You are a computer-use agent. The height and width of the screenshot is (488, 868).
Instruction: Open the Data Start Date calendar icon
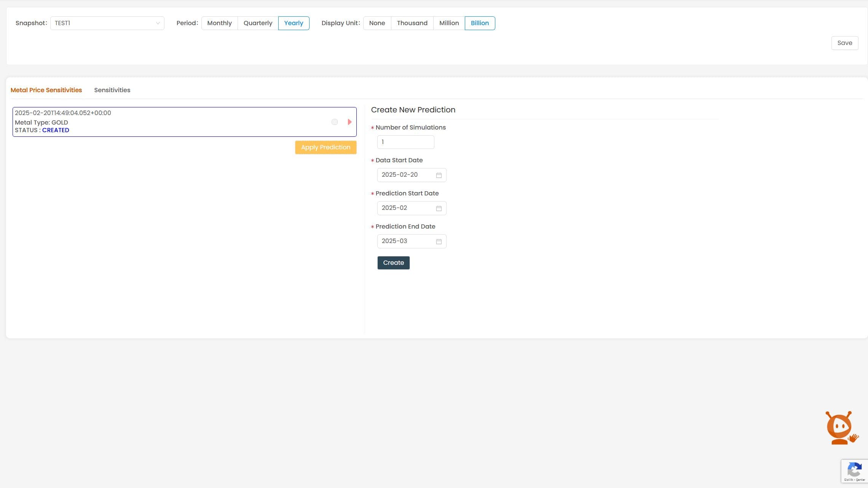pos(439,175)
